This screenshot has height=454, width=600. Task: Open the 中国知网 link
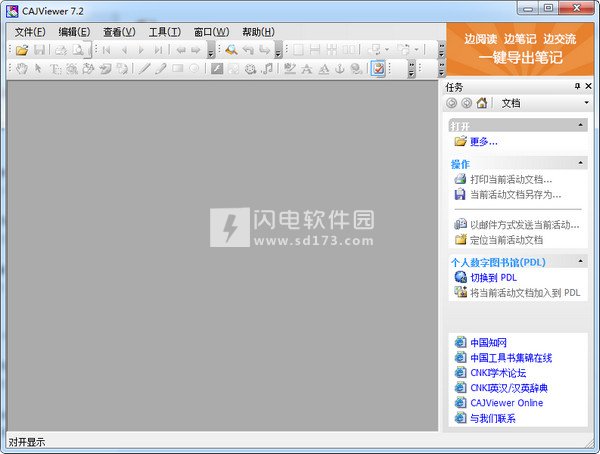click(x=488, y=343)
